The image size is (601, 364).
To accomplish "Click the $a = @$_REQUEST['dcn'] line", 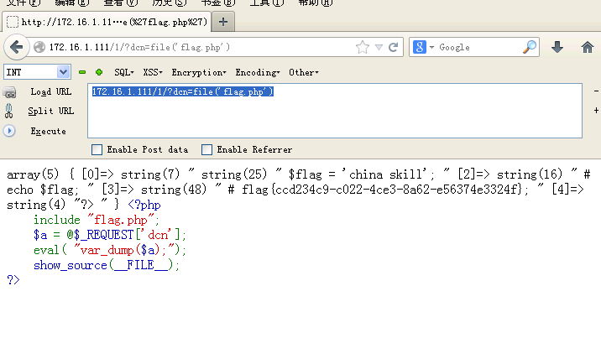I will (x=110, y=235).
